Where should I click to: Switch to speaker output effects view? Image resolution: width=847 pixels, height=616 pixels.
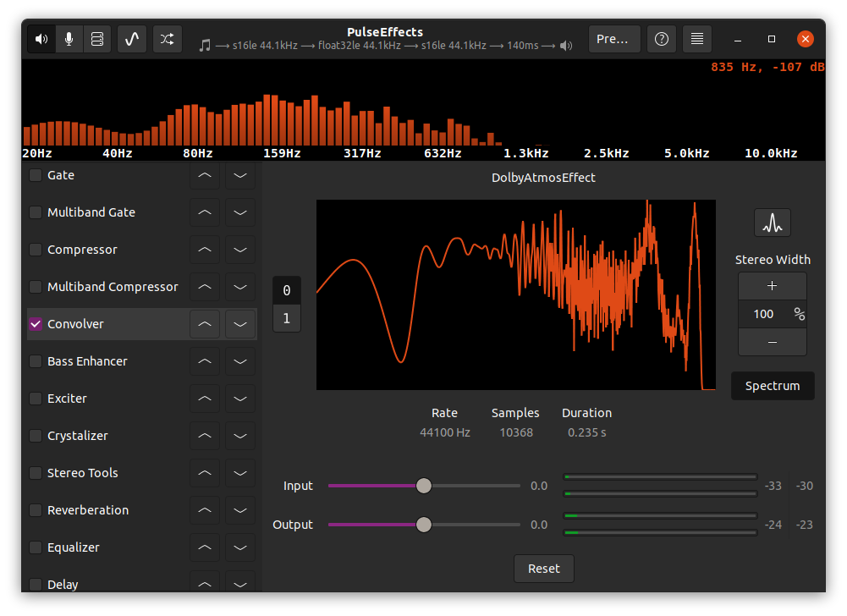(x=41, y=39)
